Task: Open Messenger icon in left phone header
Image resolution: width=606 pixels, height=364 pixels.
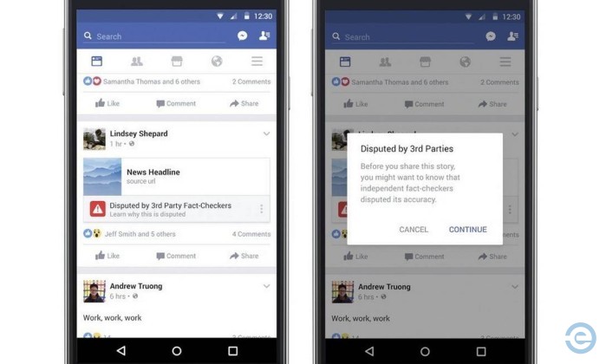Action: pos(243,36)
